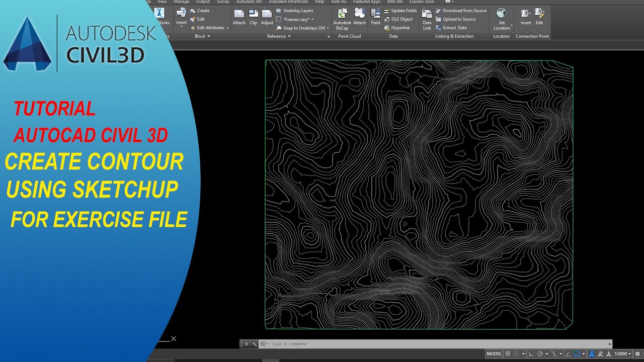Open the Edit Attributes dropdown arrow

(227, 28)
